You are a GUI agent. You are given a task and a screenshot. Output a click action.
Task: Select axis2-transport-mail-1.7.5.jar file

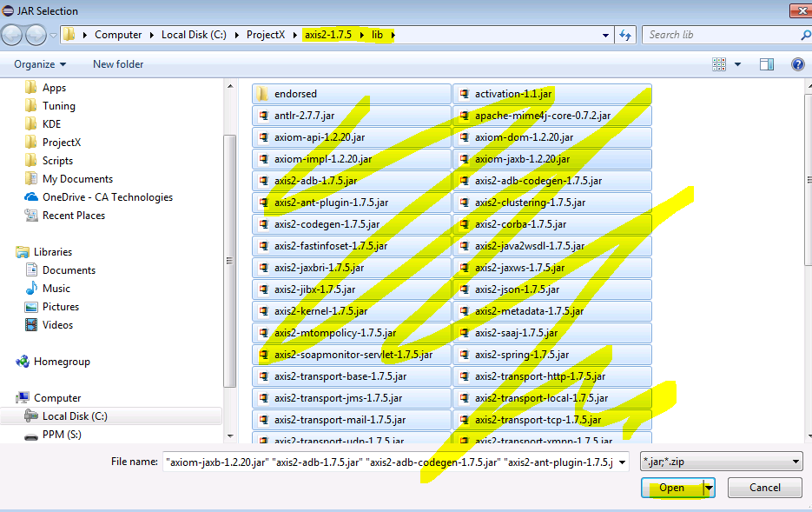pos(352,420)
